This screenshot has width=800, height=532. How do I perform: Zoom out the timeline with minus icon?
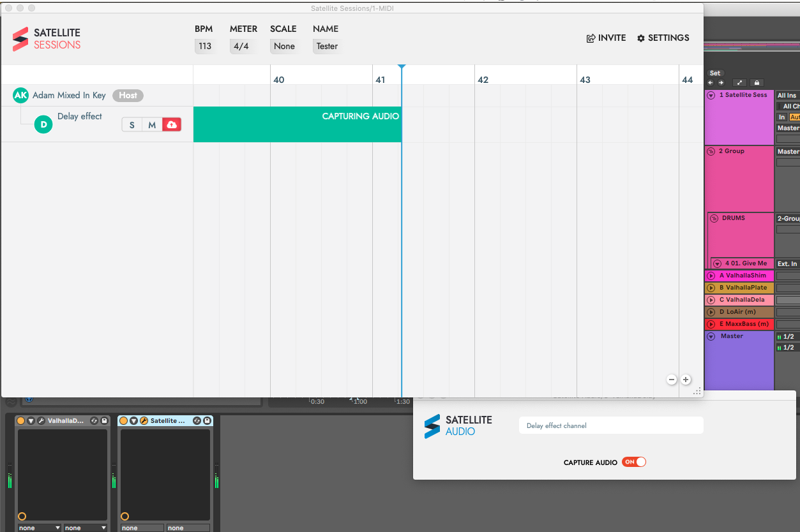[672, 380]
